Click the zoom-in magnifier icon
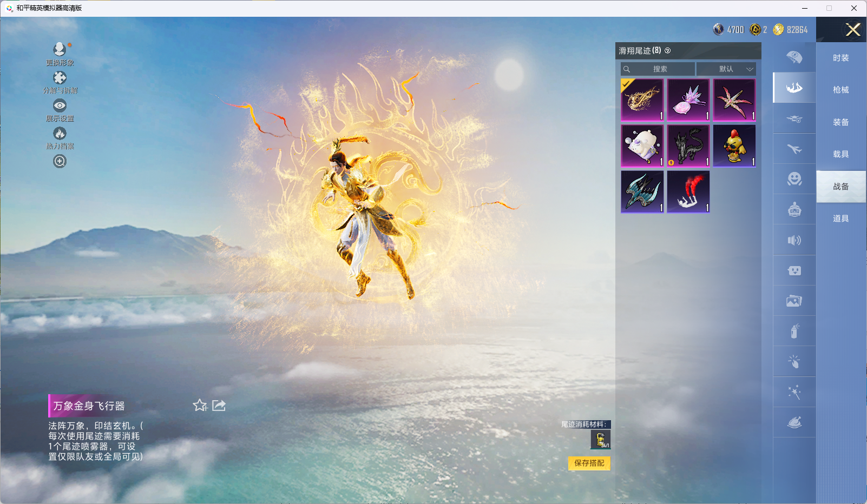This screenshot has height=504, width=867. (x=60, y=161)
